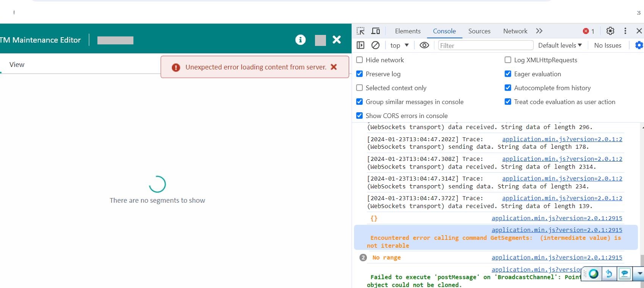Click the No Issues button
Image resolution: width=644 pixels, height=288 pixels.
(607, 46)
